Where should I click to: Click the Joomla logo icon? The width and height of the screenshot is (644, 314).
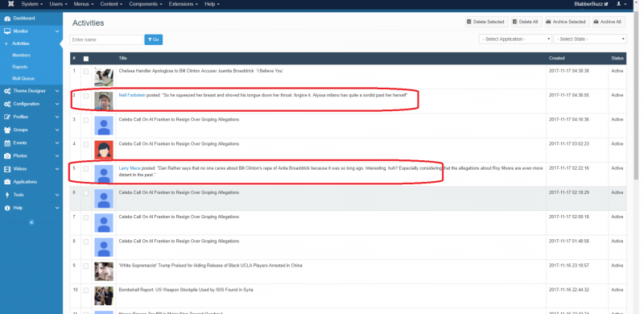10,4
